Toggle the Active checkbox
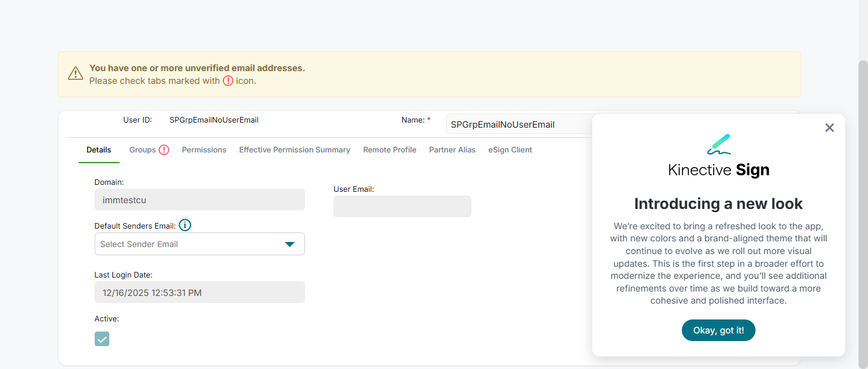 [102, 339]
